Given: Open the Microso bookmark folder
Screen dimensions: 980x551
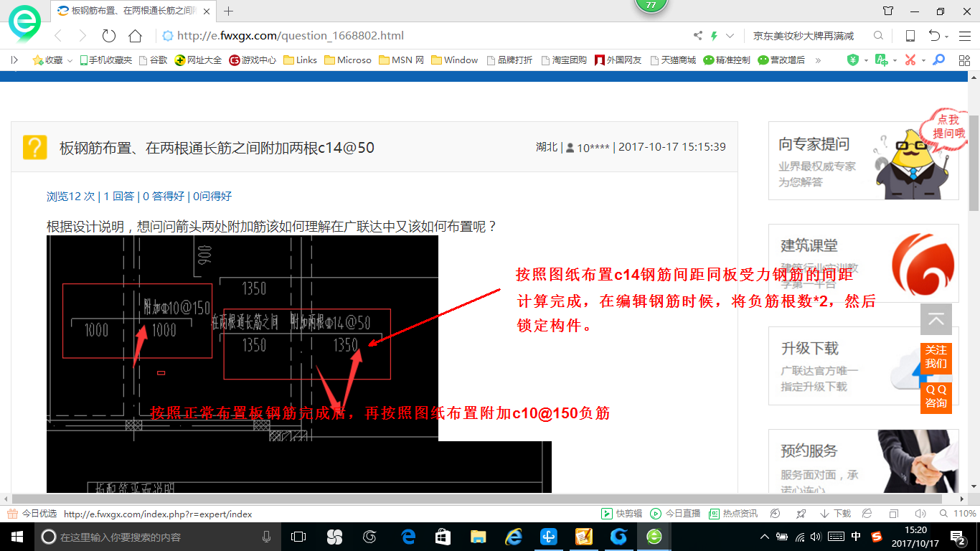Looking at the screenshot, I should 348,60.
